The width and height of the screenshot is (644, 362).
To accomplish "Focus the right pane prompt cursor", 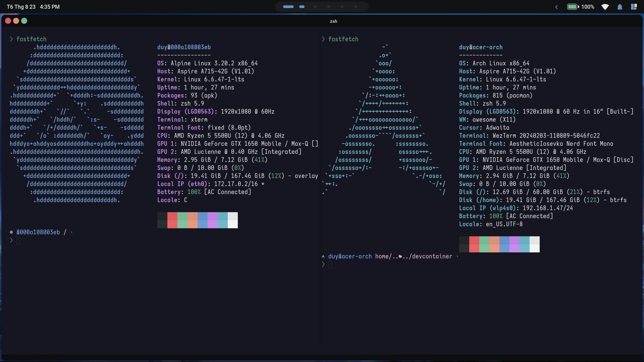I will click(x=330, y=264).
